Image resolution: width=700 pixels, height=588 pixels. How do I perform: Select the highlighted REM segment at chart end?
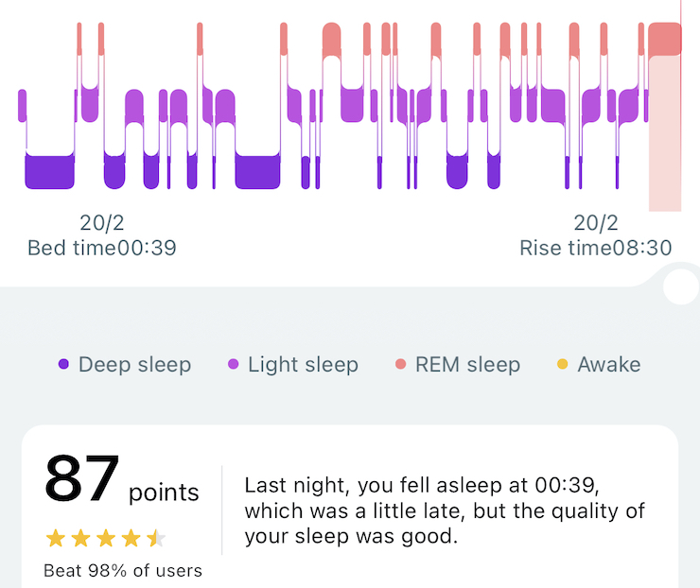665,40
